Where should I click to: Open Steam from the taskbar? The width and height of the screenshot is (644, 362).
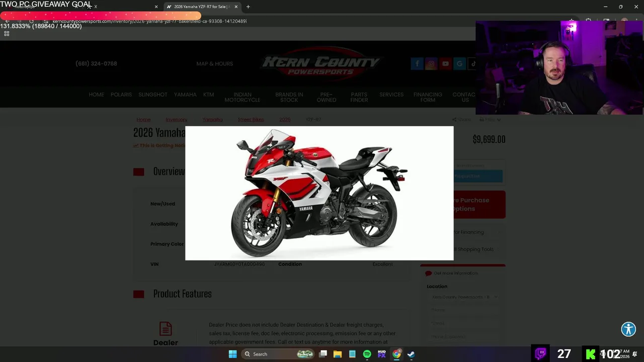[x=411, y=354]
